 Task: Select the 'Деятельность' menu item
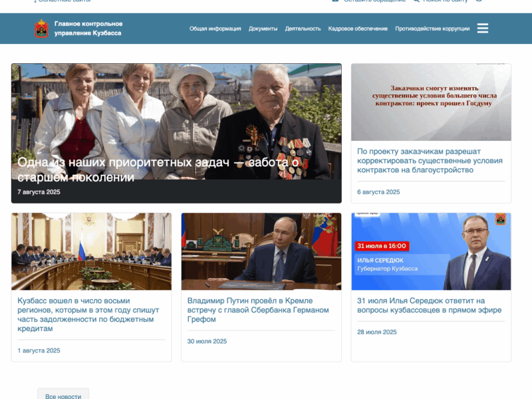[x=303, y=29]
